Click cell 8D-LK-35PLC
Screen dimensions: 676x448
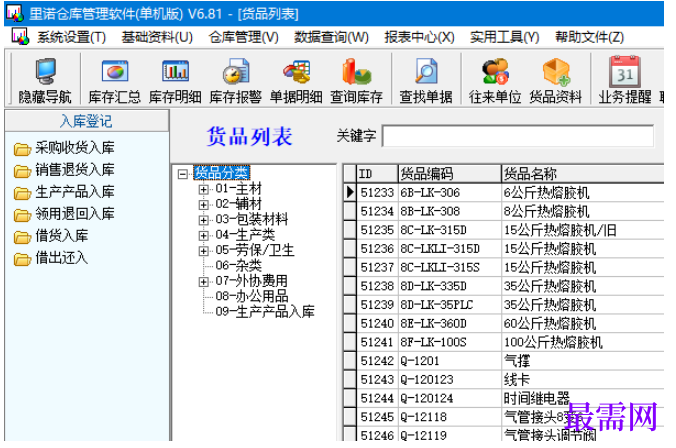(x=449, y=305)
